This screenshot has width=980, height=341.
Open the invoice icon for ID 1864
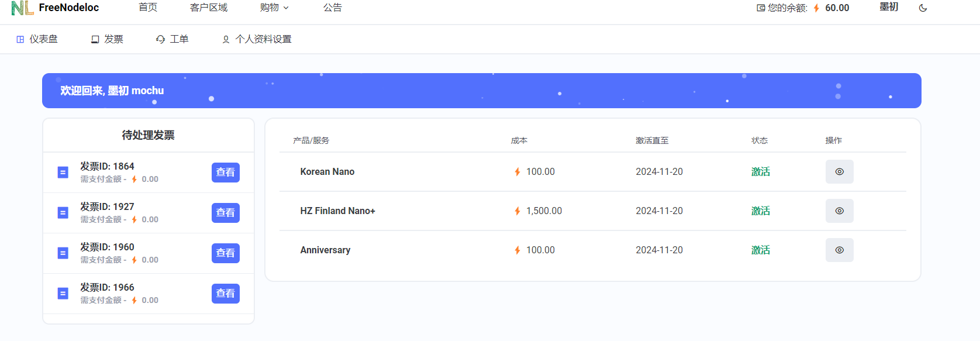tap(63, 173)
